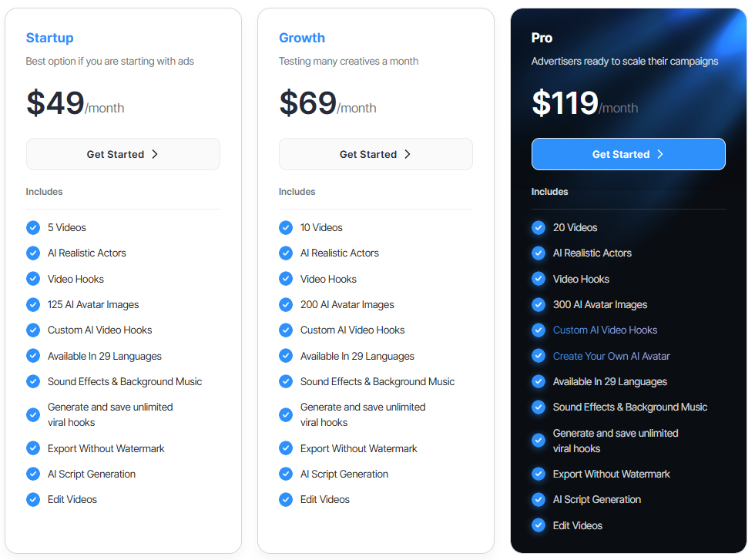
Task: Click check icon next to 200 AI Avatar Images
Action: pos(286,304)
